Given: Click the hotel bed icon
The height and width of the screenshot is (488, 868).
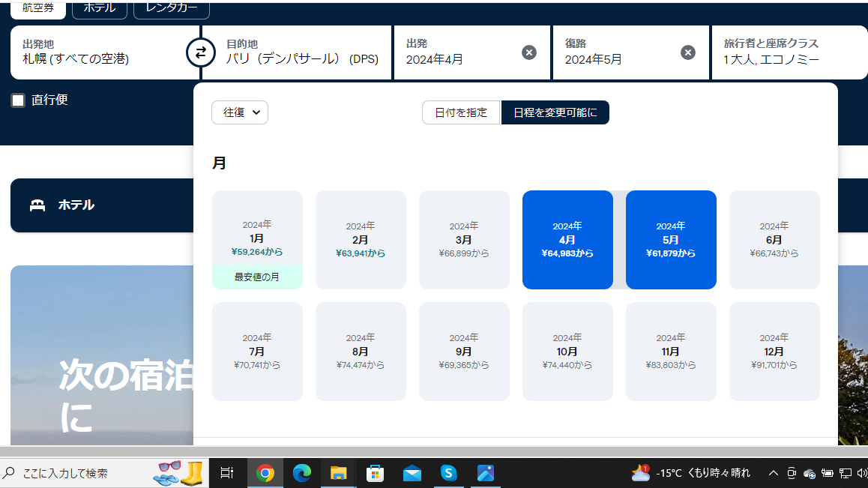Looking at the screenshot, I should [37, 205].
